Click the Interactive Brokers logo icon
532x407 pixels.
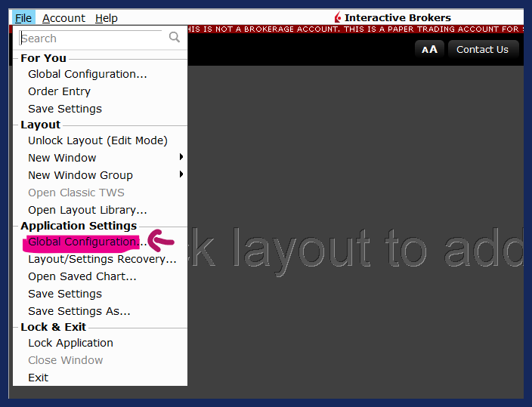point(338,18)
